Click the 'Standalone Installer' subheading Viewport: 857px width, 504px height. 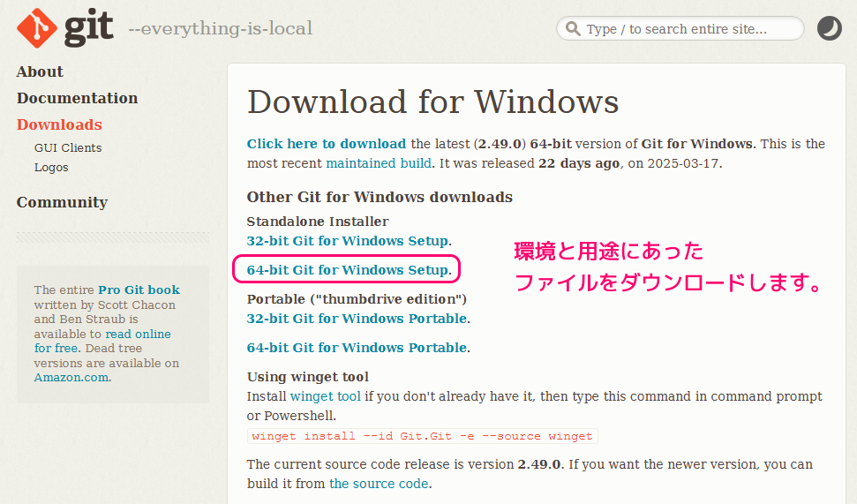pos(318,222)
